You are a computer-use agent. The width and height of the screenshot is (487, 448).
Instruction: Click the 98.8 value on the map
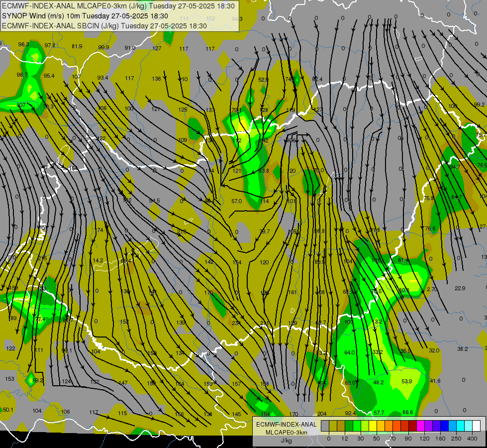tap(319, 231)
